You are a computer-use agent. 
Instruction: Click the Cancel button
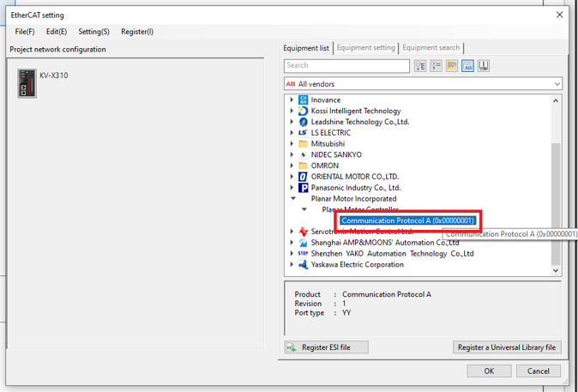coord(539,371)
